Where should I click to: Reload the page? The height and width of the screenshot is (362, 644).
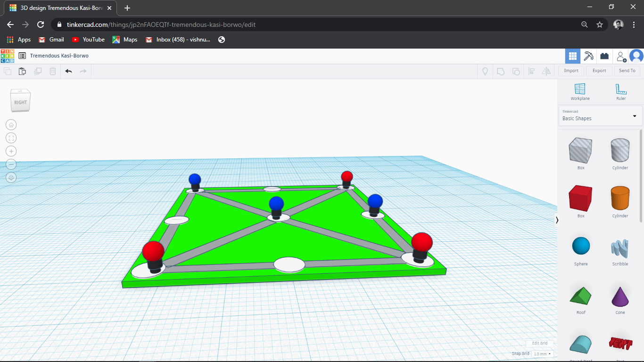(41, 25)
